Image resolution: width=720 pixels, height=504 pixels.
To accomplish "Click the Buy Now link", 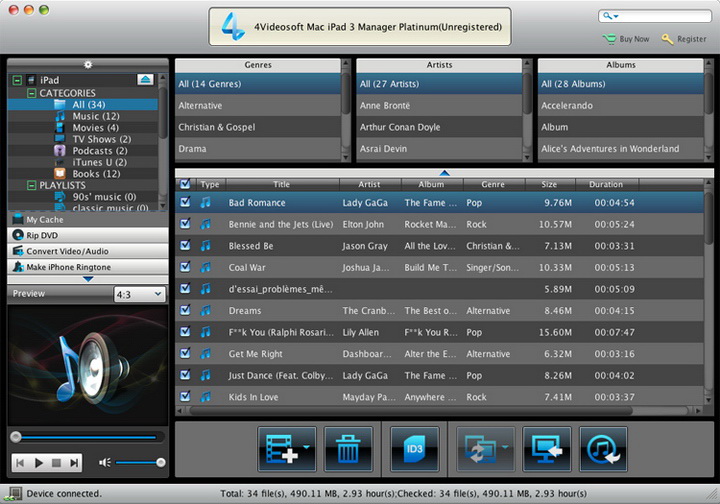I will click(626, 39).
